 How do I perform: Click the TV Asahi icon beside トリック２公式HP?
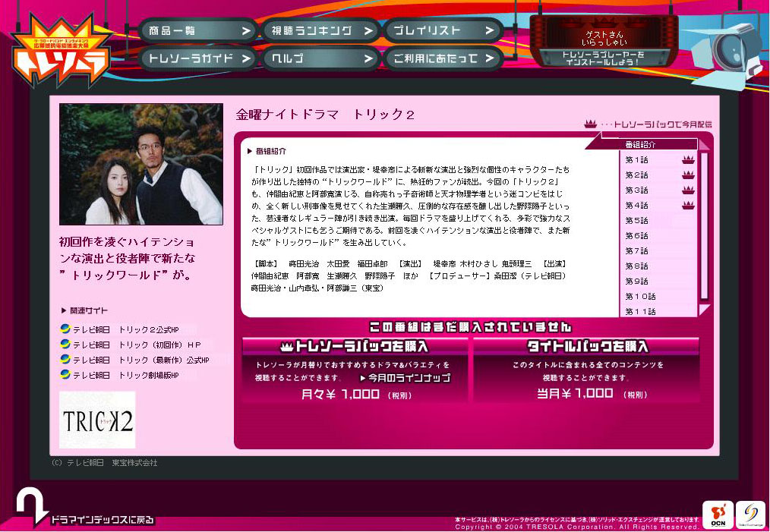tap(65, 329)
